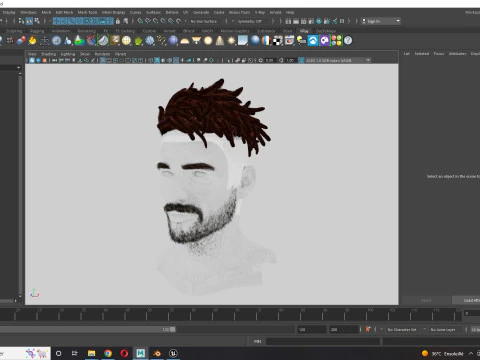This screenshot has width=480, height=360.
Task: Toggle the highlighted teal viewport toolbar button
Action: coord(157,60)
